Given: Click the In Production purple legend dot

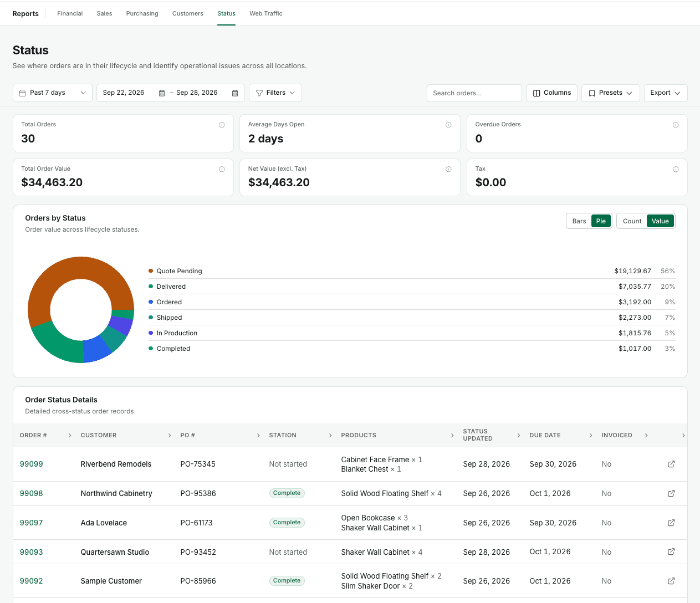Looking at the screenshot, I should pos(151,333).
